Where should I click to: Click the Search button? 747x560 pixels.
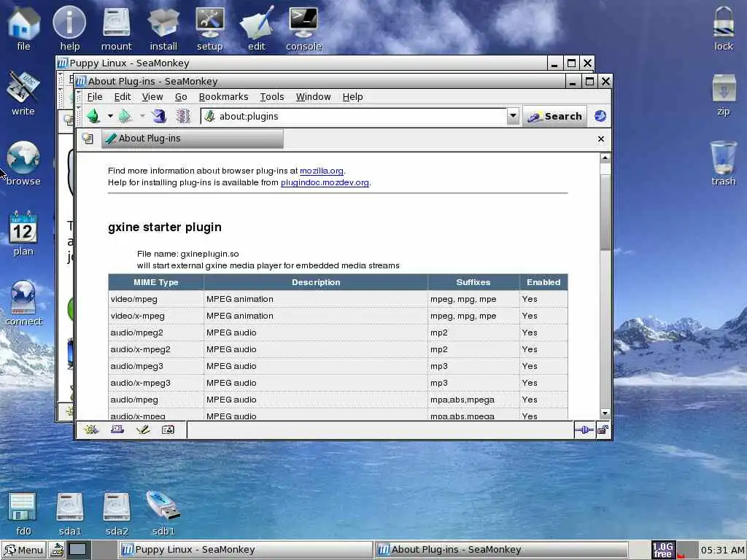(x=554, y=116)
